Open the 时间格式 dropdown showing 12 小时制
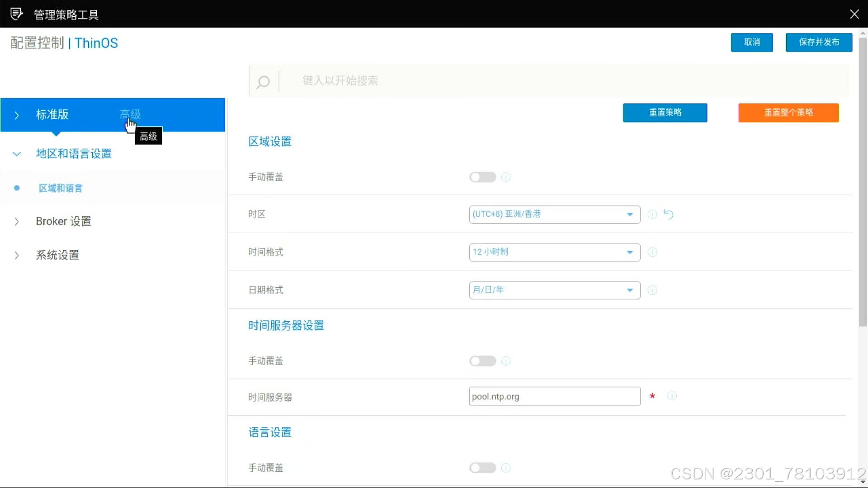This screenshot has height=488, width=868. click(554, 252)
